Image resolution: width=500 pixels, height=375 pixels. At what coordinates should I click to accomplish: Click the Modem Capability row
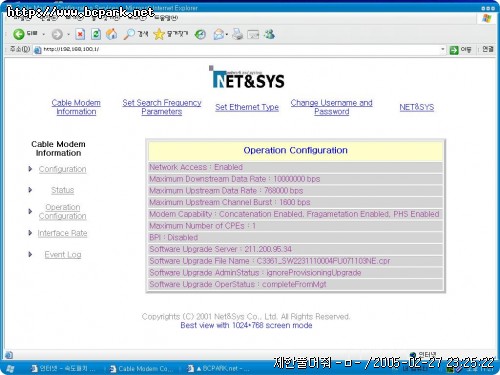tap(296, 214)
